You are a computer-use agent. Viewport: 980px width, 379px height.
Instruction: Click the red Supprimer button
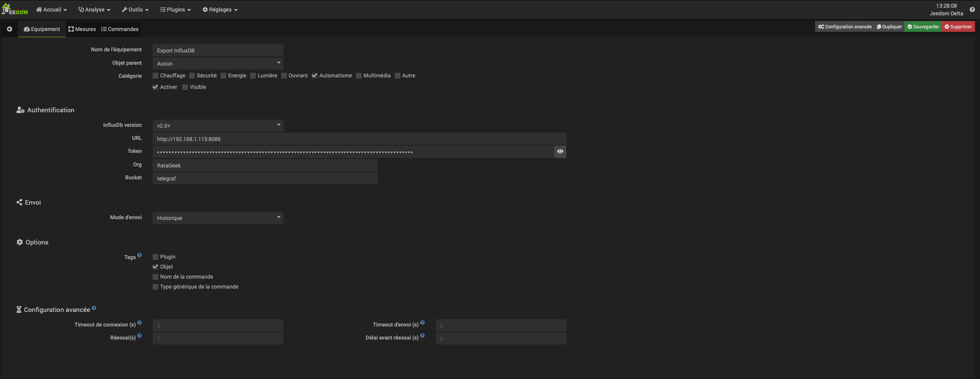click(x=958, y=27)
